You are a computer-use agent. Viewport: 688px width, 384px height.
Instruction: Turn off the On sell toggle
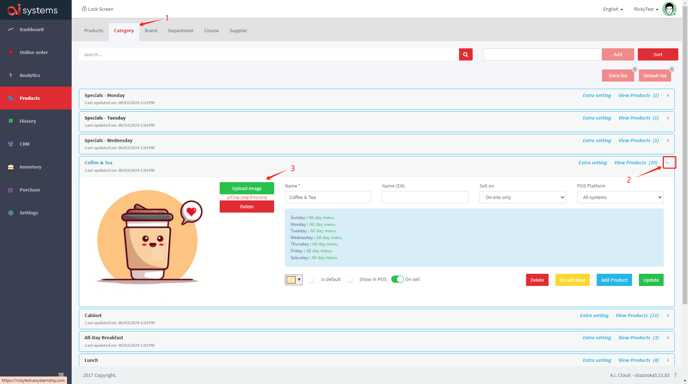(397, 279)
